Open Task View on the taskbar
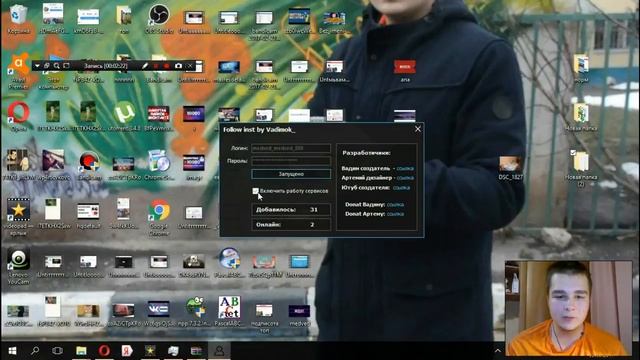This screenshot has height=360, width=640. pos(58,351)
